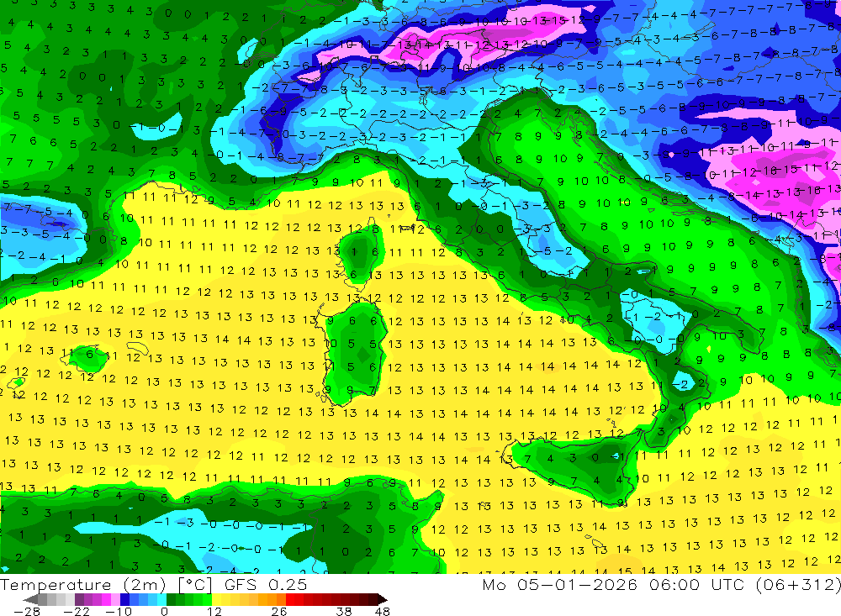Click the '-22' legend scale label

click(77, 611)
